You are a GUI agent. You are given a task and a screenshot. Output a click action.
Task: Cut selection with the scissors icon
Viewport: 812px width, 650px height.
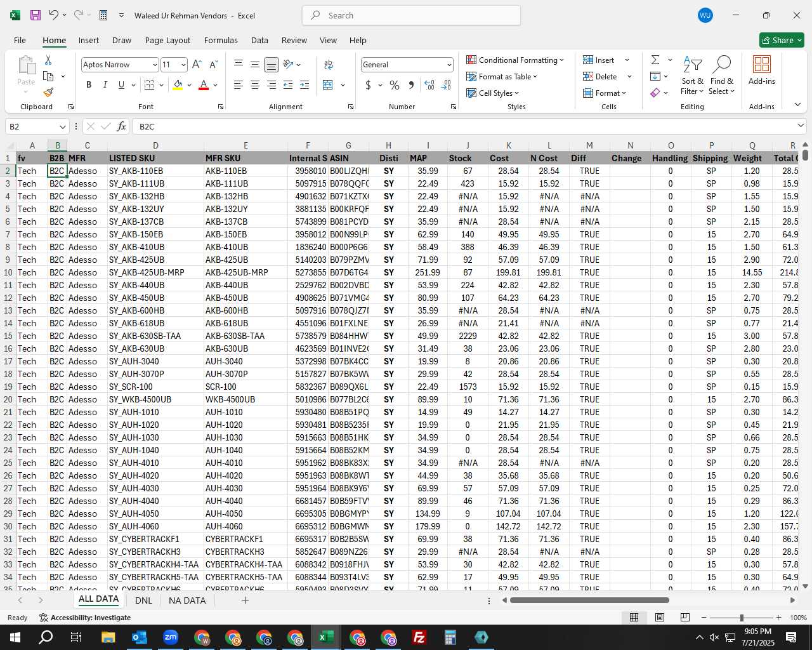[x=48, y=60]
